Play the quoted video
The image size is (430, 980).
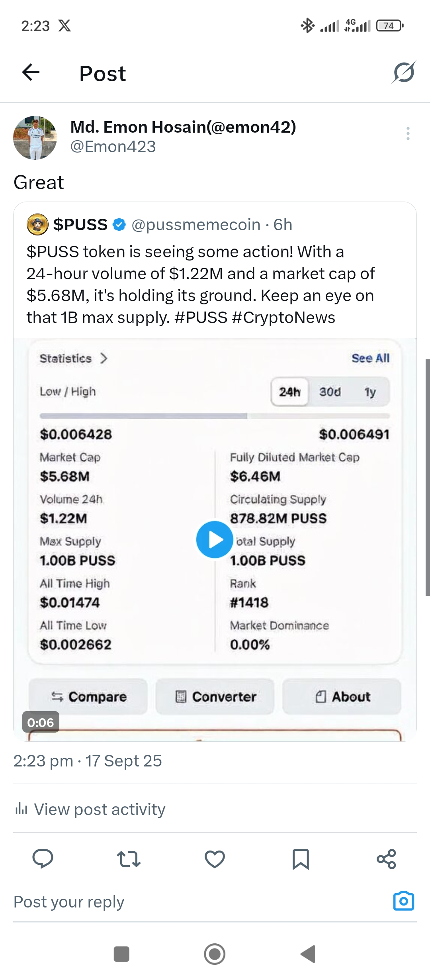(215, 539)
